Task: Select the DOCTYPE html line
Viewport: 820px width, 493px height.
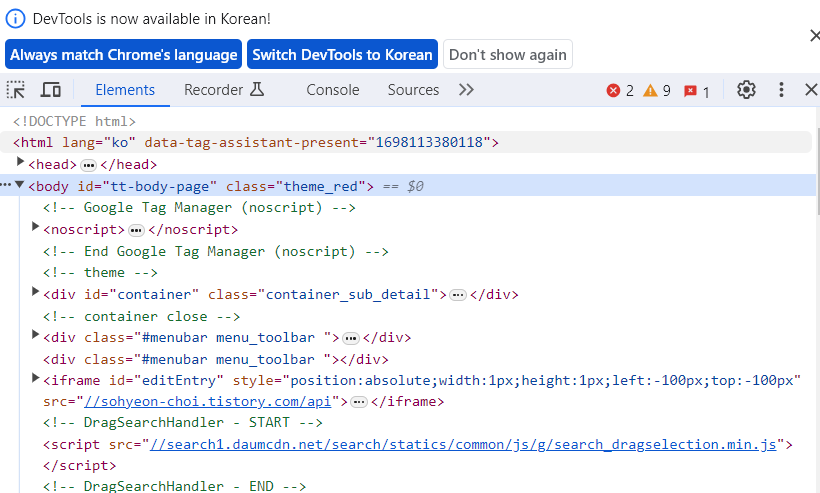Action: pos(74,121)
